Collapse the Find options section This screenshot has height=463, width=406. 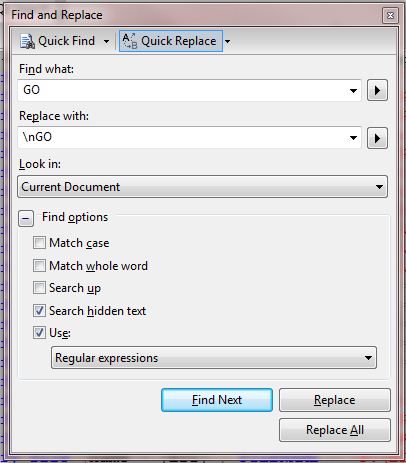[x=26, y=219]
